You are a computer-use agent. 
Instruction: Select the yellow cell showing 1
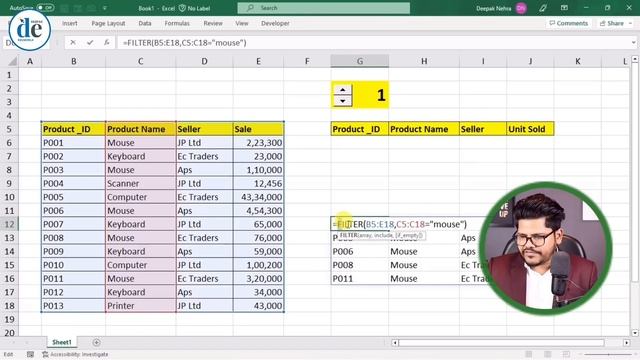(371, 95)
